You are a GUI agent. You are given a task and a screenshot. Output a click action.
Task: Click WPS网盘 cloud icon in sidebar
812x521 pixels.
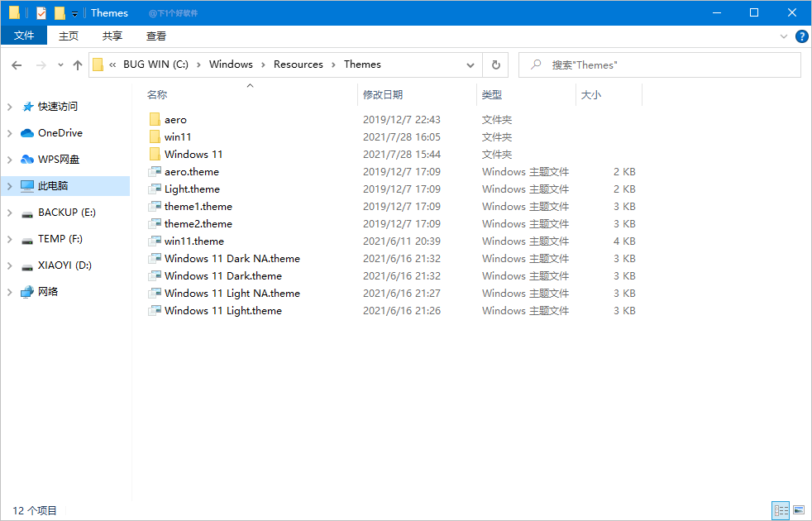pos(27,160)
